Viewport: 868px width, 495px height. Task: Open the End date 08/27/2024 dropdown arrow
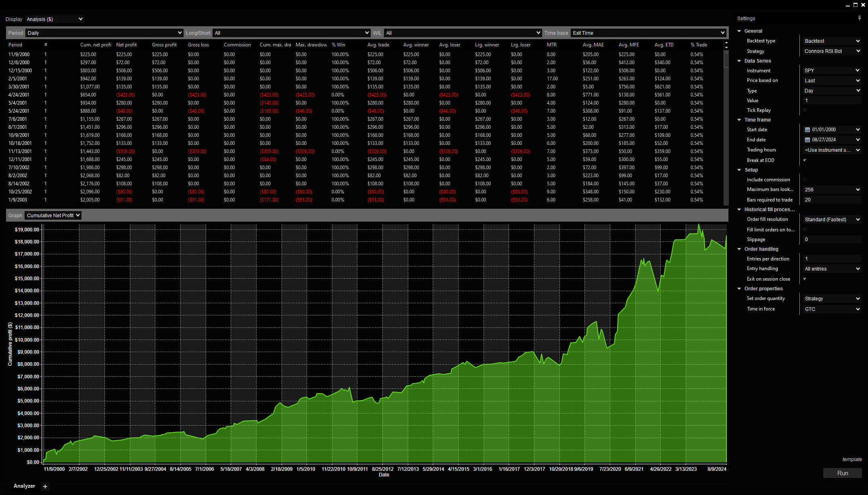click(858, 140)
